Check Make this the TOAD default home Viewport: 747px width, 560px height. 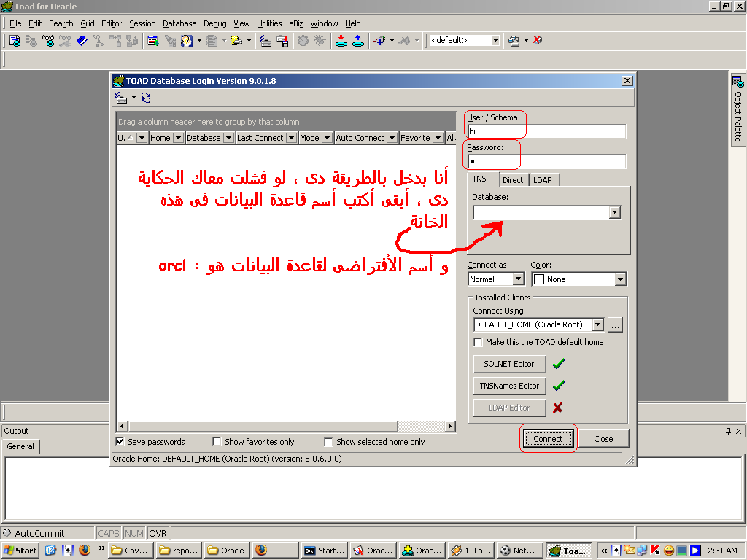(479, 342)
